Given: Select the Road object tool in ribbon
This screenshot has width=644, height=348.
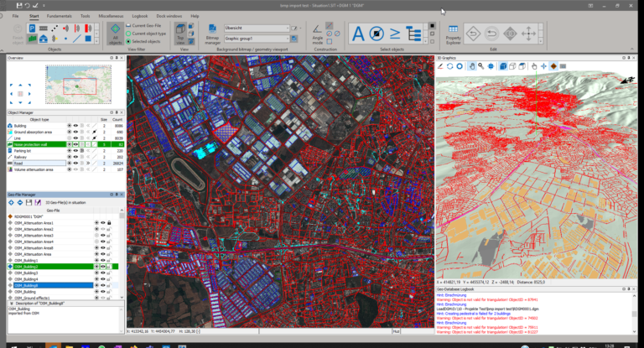Looking at the screenshot, I should point(43,28).
